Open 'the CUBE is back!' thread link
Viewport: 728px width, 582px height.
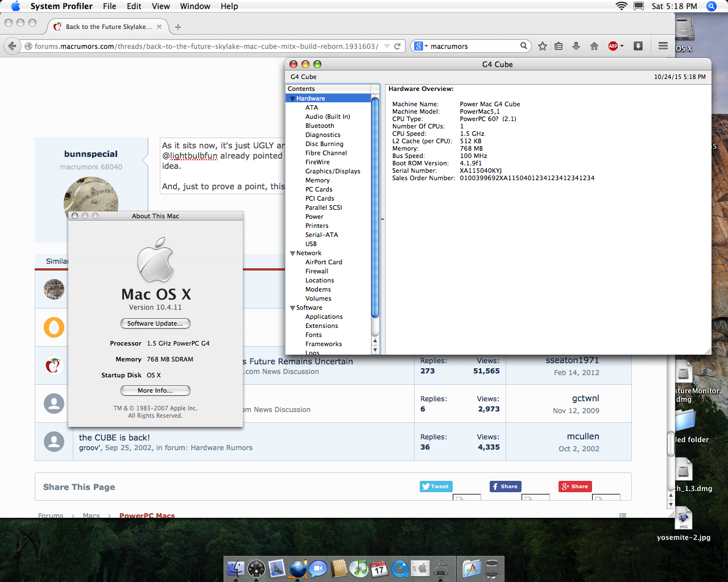(x=114, y=438)
